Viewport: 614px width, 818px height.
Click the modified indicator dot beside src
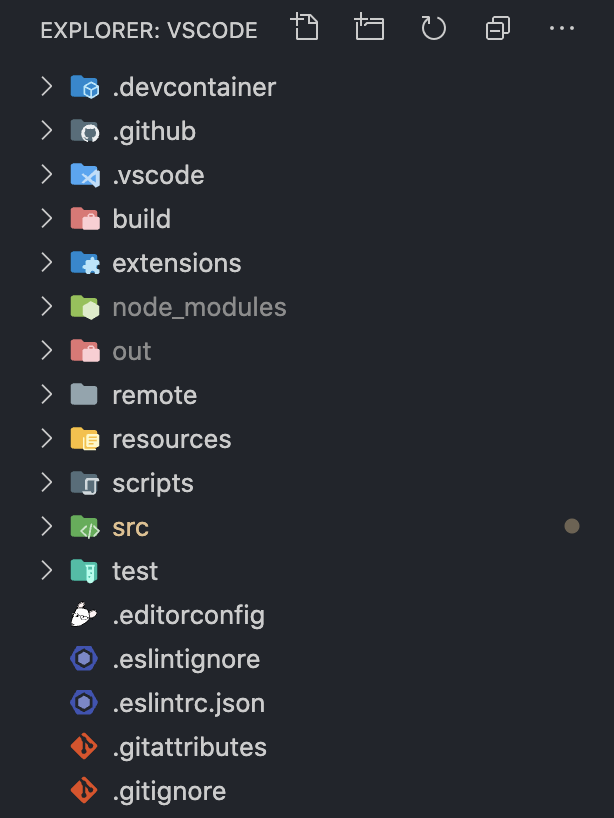pos(571,525)
